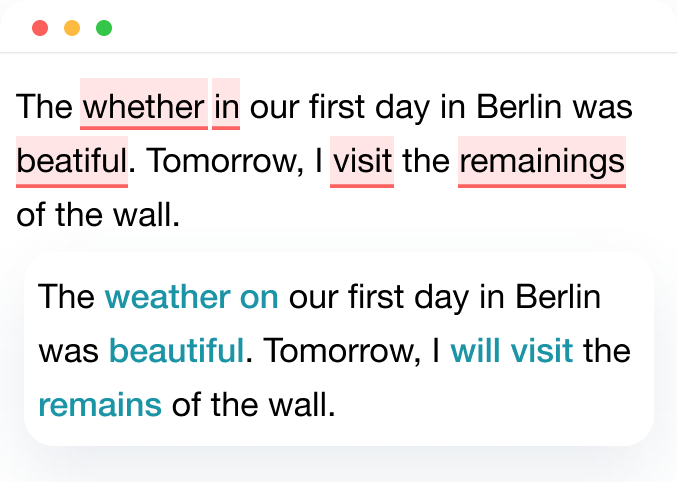The width and height of the screenshot is (677, 482).
Task: Select the highlighted word "visit" in original text
Action: point(362,161)
